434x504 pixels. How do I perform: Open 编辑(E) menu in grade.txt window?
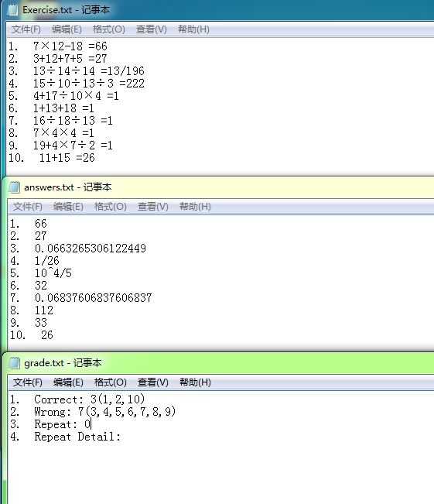(x=68, y=382)
